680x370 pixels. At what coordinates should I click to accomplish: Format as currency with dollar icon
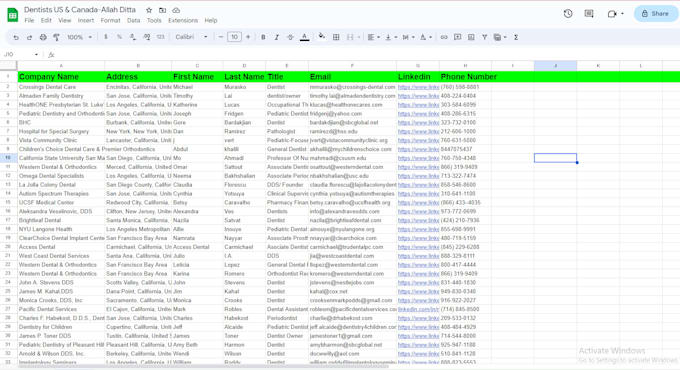point(106,37)
